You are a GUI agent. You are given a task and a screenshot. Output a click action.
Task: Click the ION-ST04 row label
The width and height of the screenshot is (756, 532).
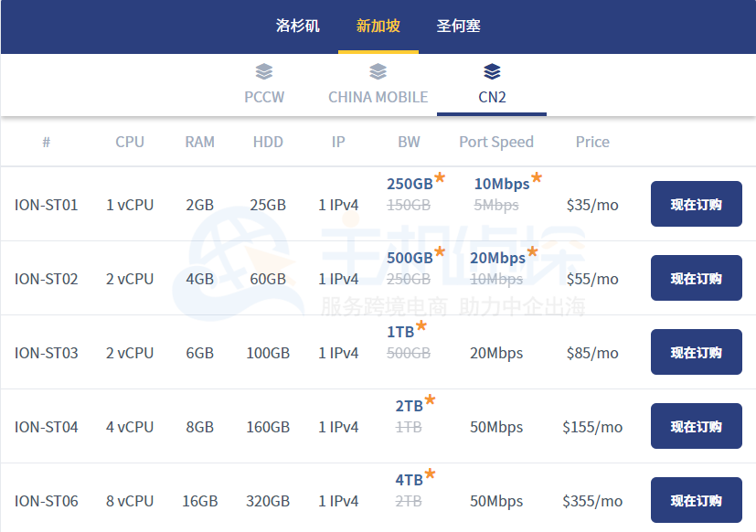click(46, 425)
